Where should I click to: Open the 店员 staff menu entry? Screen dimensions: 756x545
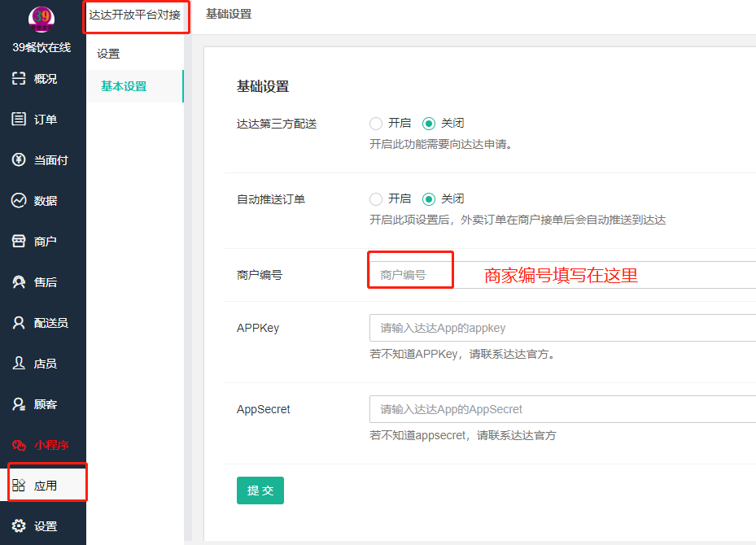43,364
